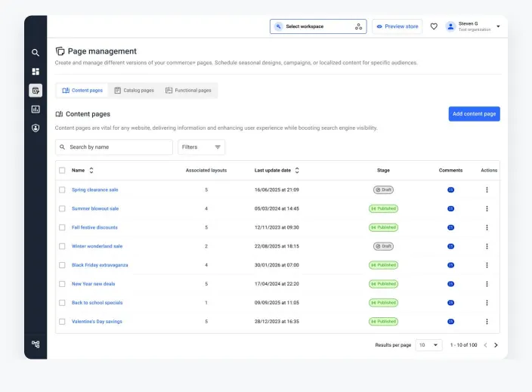Open actions menu for New Year new deals
Image resolution: width=532 pixels, height=392 pixels.
pos(487,284)
